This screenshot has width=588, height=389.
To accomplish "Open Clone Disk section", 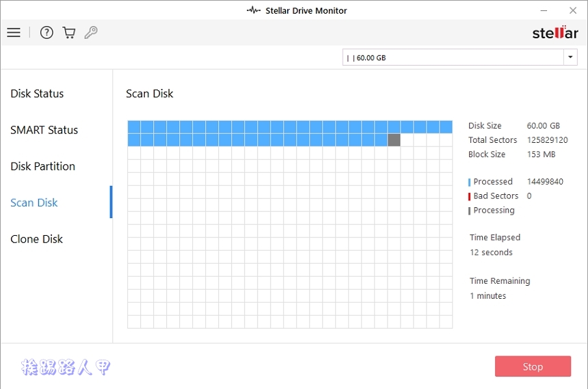I will click(x=37, y=239).
